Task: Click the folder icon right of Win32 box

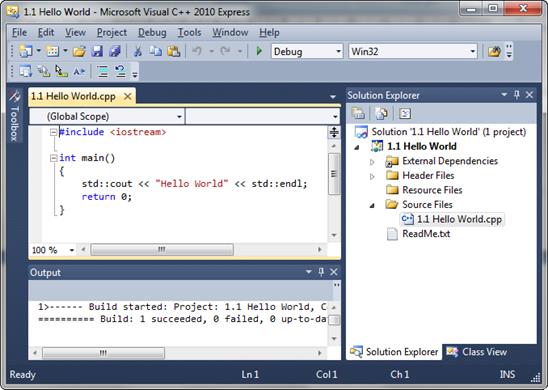Action: tap(494, 52)
